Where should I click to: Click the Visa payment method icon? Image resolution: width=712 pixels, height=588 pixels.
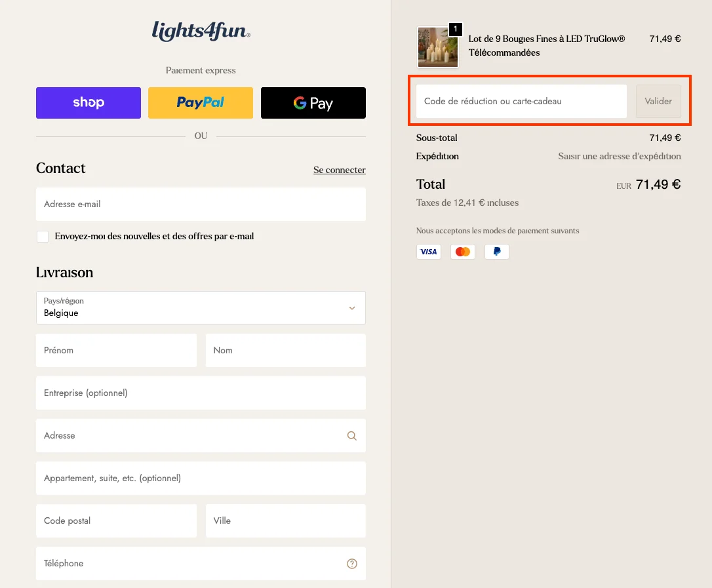[x=428, y=251]
